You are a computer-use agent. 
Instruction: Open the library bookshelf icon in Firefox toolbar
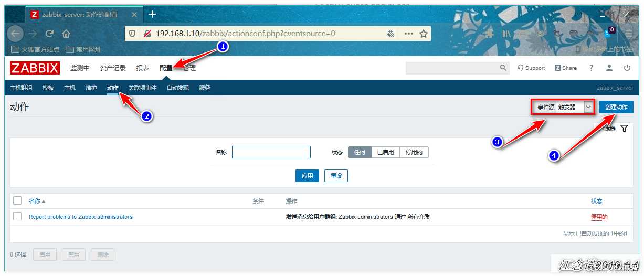click(506, 34)
